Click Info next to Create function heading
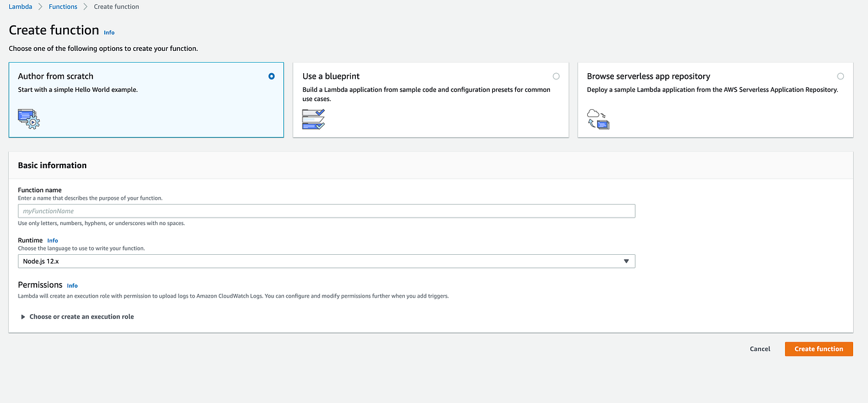The image size is (868, 403). (x=109, y=32)
